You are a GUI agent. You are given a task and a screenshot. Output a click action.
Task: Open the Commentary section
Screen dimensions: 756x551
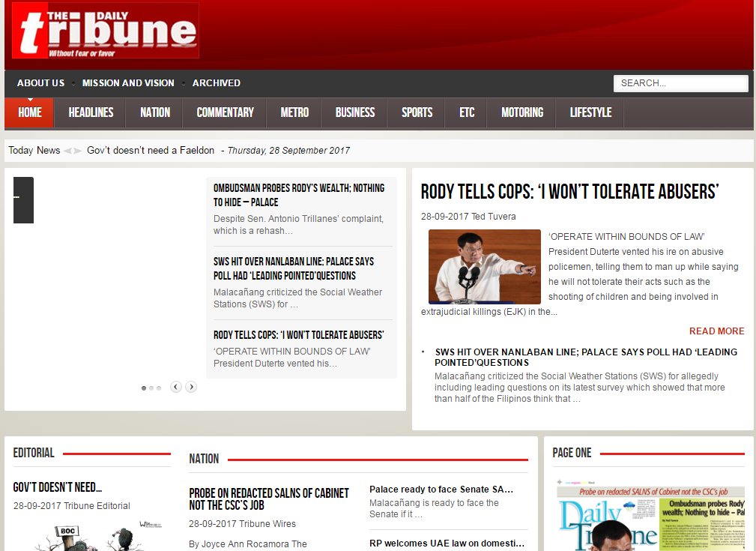[x=226, y=113]
